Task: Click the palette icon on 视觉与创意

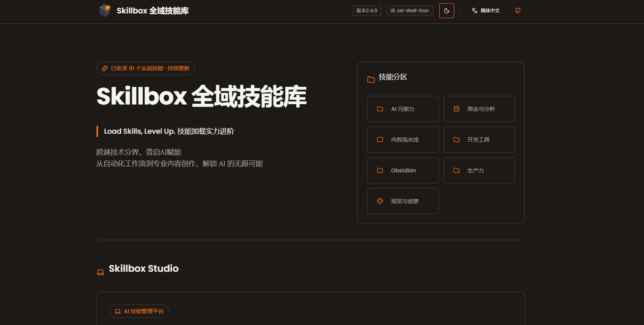Action: point(380,201)
